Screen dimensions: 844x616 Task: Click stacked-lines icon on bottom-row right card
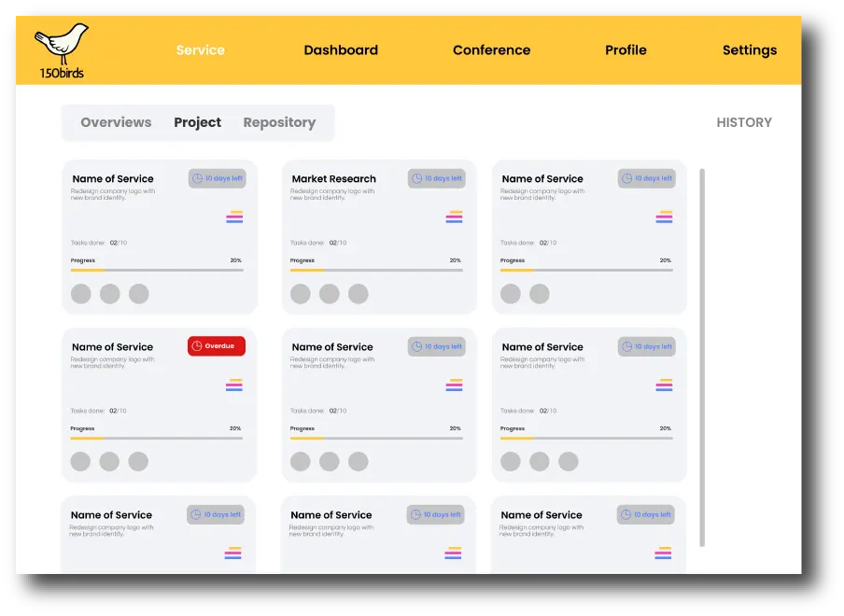[x=663, y=553]
